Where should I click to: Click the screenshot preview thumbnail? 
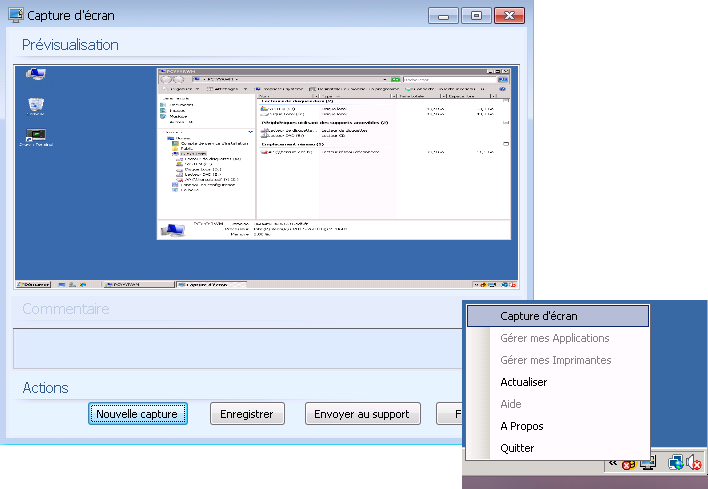tap(266, 177)
